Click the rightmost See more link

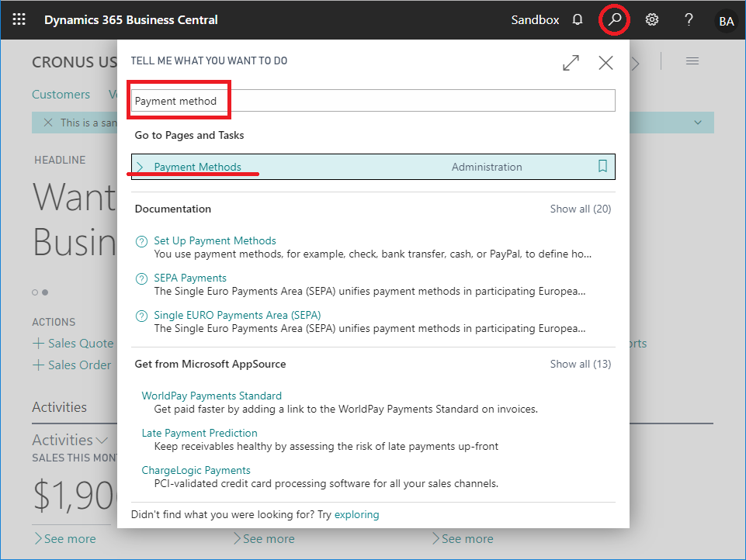pos(463,538)
